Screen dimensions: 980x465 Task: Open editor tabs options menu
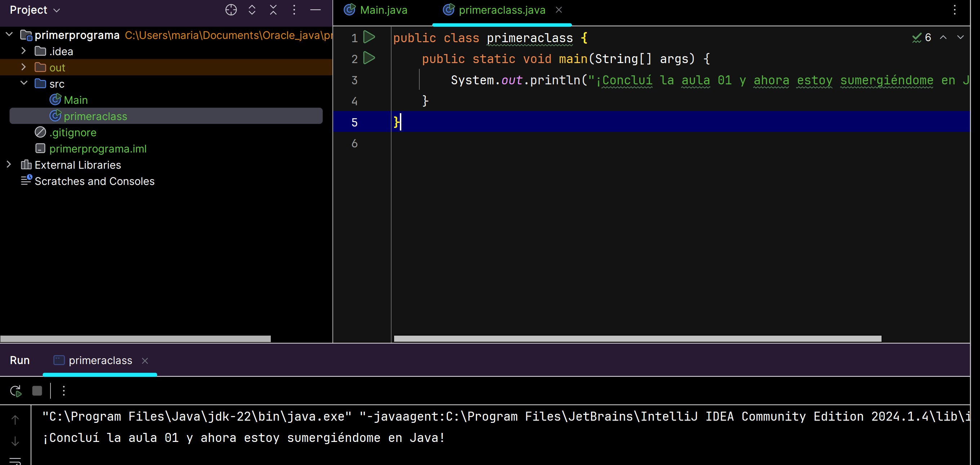click(x=954, y=10)
